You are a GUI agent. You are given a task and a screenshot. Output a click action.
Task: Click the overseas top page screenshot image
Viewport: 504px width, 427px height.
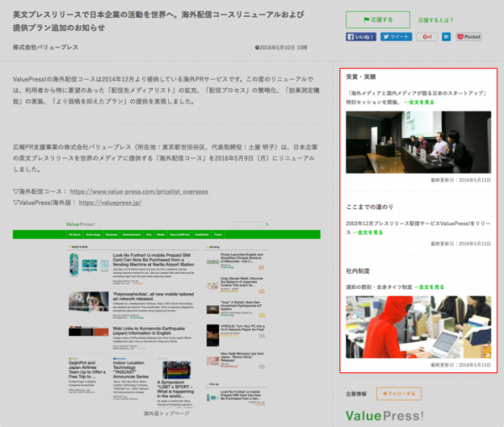166,314
